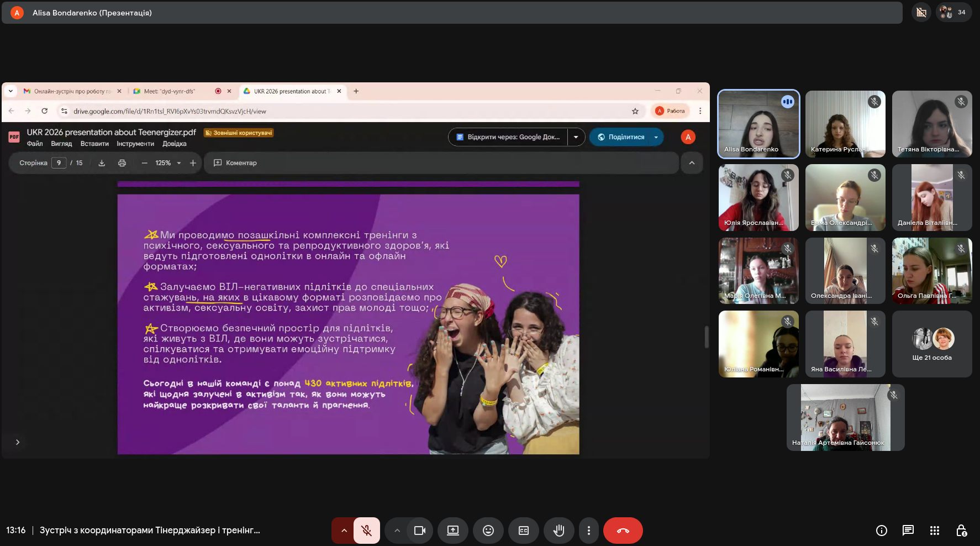980x546 pixels.
Task: Open the chat panel icon
Action: [908, 531]
